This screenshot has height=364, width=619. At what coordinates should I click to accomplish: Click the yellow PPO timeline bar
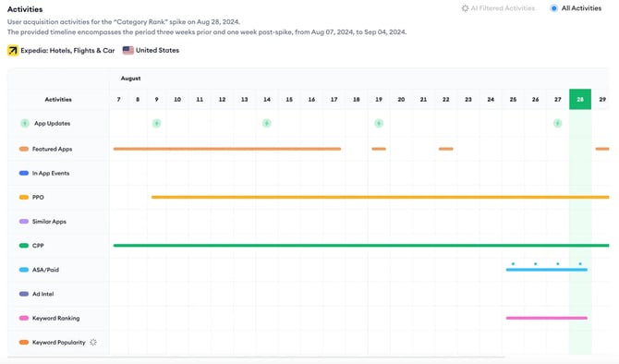380,197
